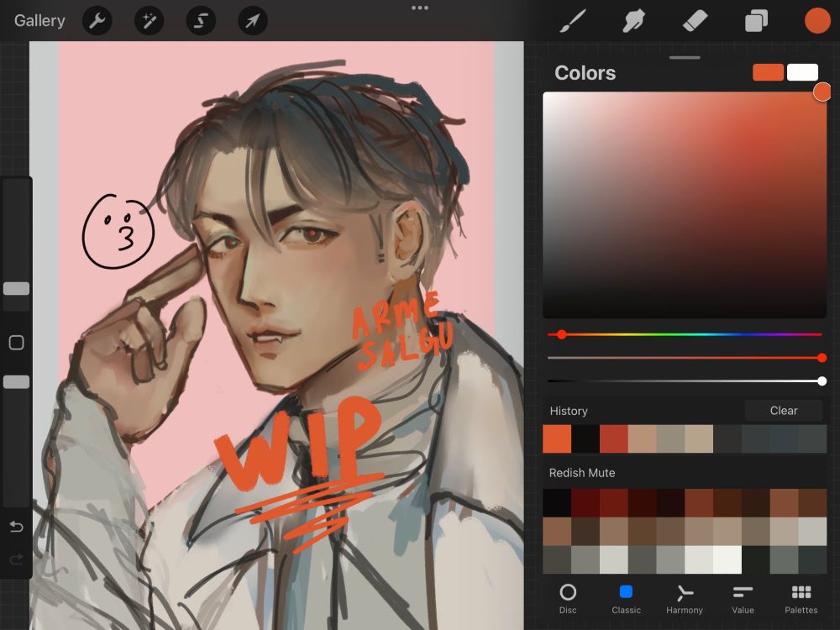Switch to the Classic color tab

point(626,599)
